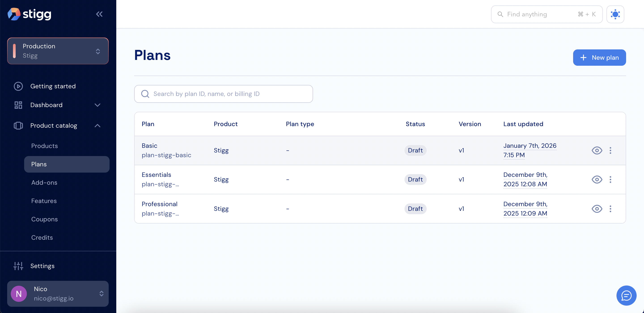Click the Settings sliders icon
644x313 pixels.
click(18, 266)
